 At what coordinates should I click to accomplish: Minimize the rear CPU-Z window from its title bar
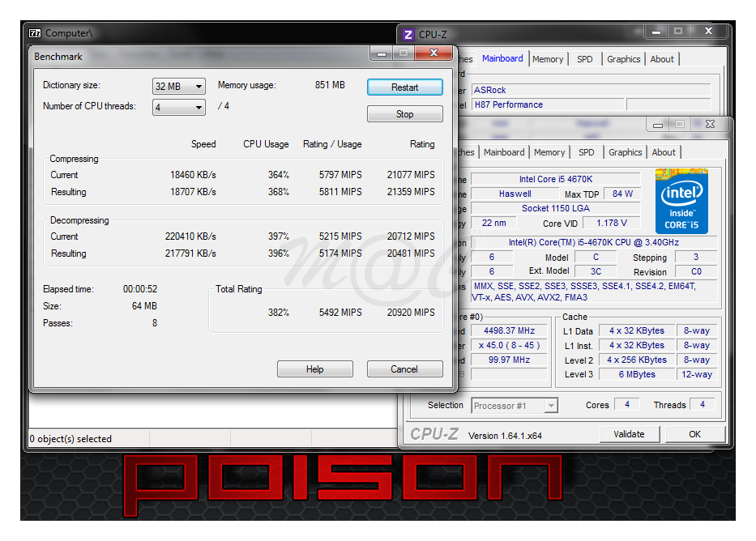[x=655, y=31]
